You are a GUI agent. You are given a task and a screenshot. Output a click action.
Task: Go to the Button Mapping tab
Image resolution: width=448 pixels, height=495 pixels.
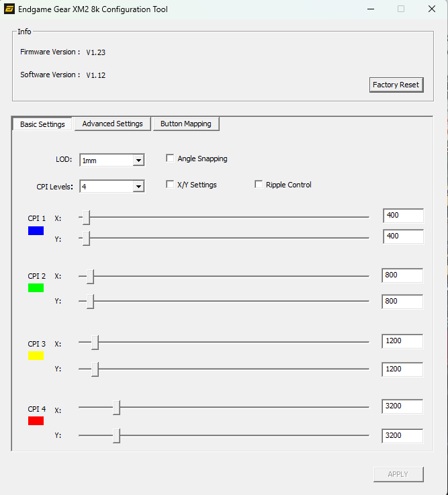point(185,124)
